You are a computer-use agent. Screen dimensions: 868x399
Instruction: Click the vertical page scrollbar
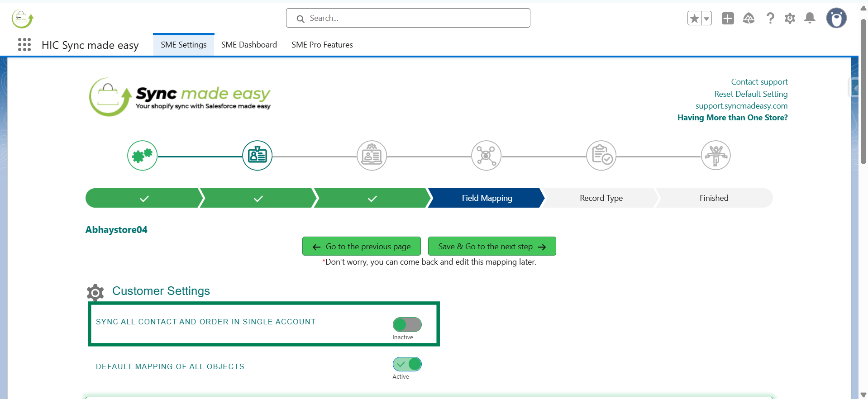(x=863, y=90)
